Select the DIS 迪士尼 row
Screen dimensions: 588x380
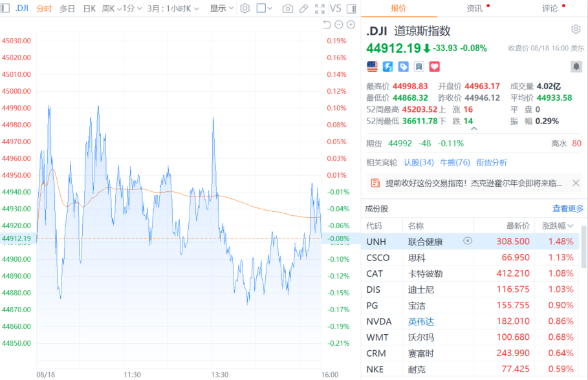pyautogui.click(x=470, y=290)
